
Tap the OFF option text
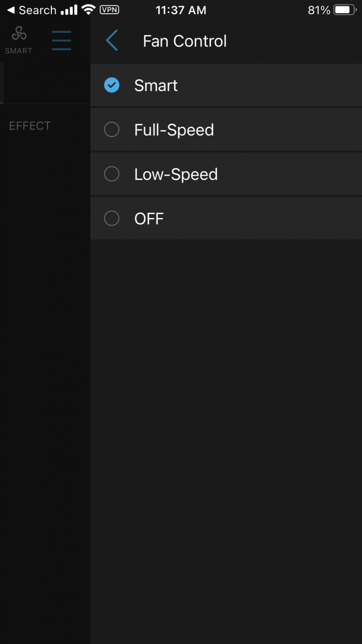tap(149, 218)
